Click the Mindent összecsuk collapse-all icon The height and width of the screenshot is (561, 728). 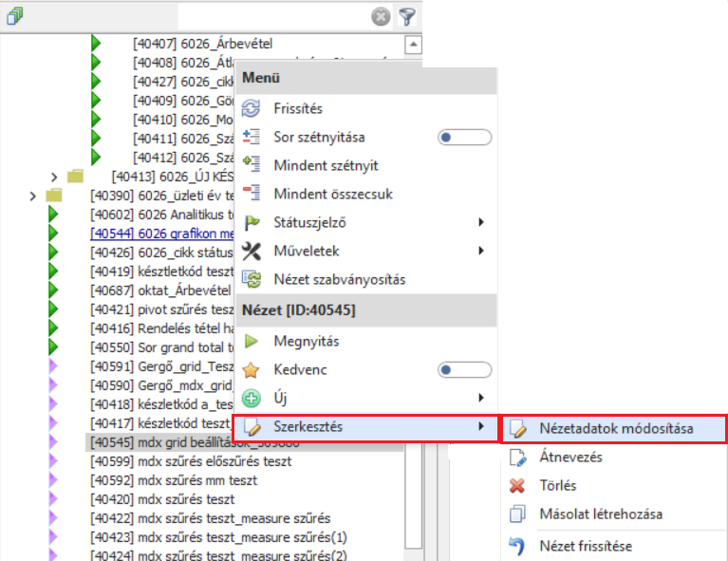click(x=252, y=194)
